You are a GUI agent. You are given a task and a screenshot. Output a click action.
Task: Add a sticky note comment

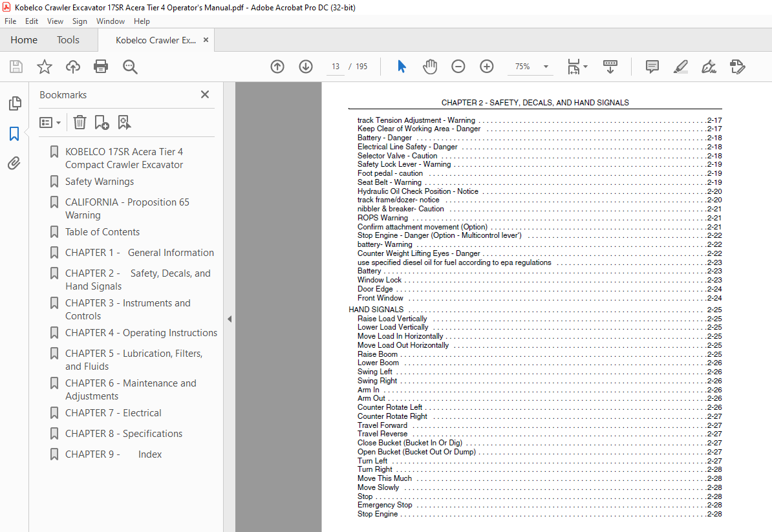pyautogui.click(x=652, y=67)
